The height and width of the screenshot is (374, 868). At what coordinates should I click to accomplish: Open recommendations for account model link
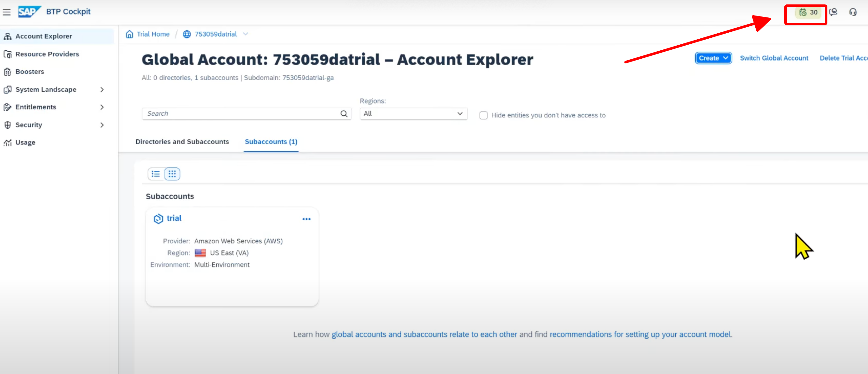tap(640, 334)
